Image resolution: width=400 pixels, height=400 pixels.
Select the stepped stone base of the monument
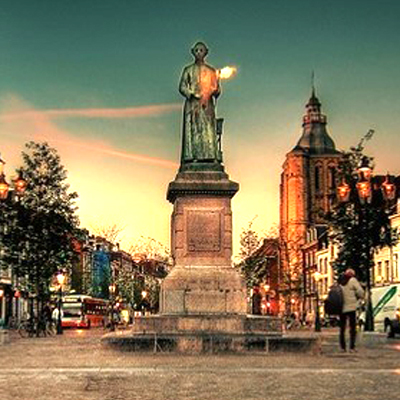point(209,330)
